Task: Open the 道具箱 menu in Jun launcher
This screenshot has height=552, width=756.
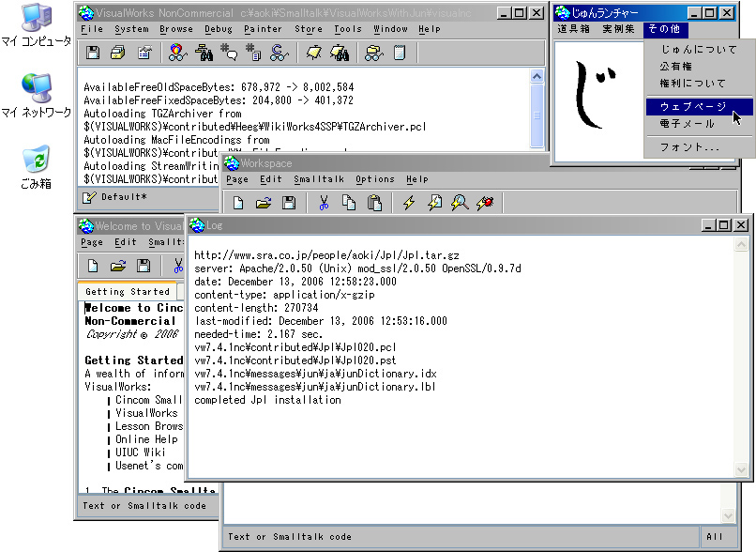Action: 574,29
